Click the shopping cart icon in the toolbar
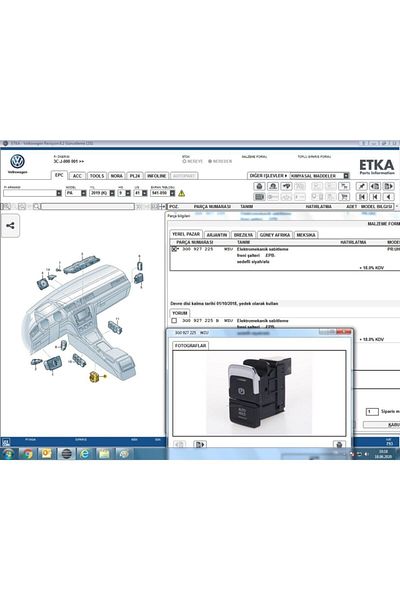400x600 pixels. click(x=344, y=197)
